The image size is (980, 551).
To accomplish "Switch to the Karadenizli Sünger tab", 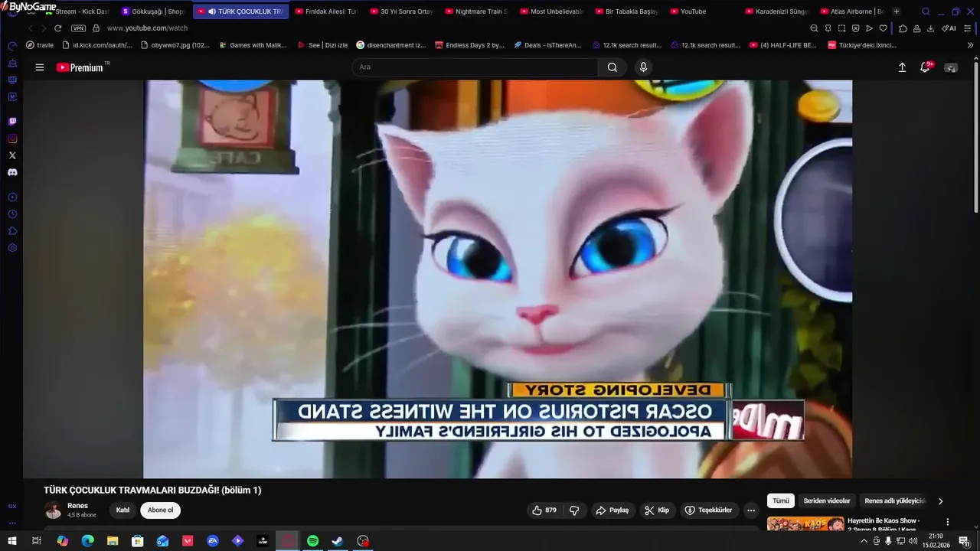I will [x=776, y=11].
